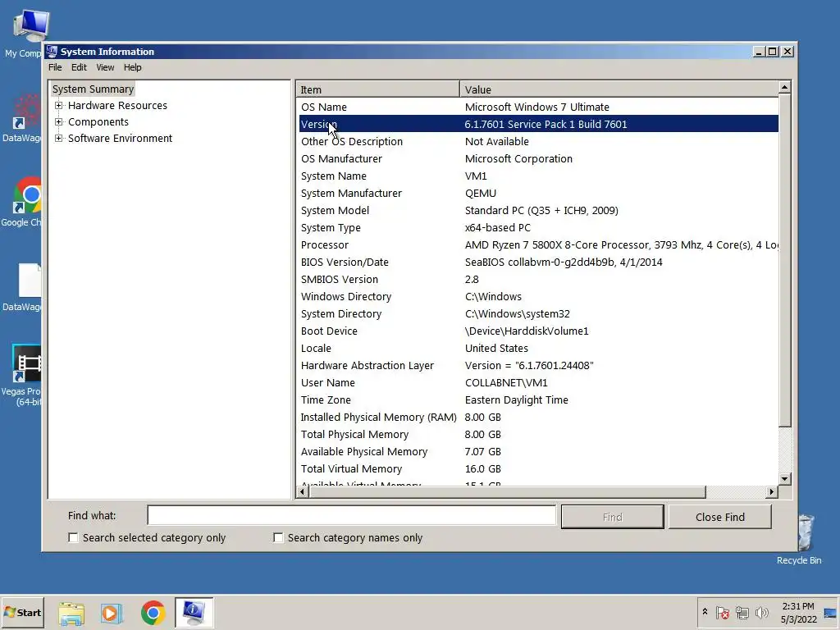
Task: Click the System Information title bar icon
Action: [52, 52]
